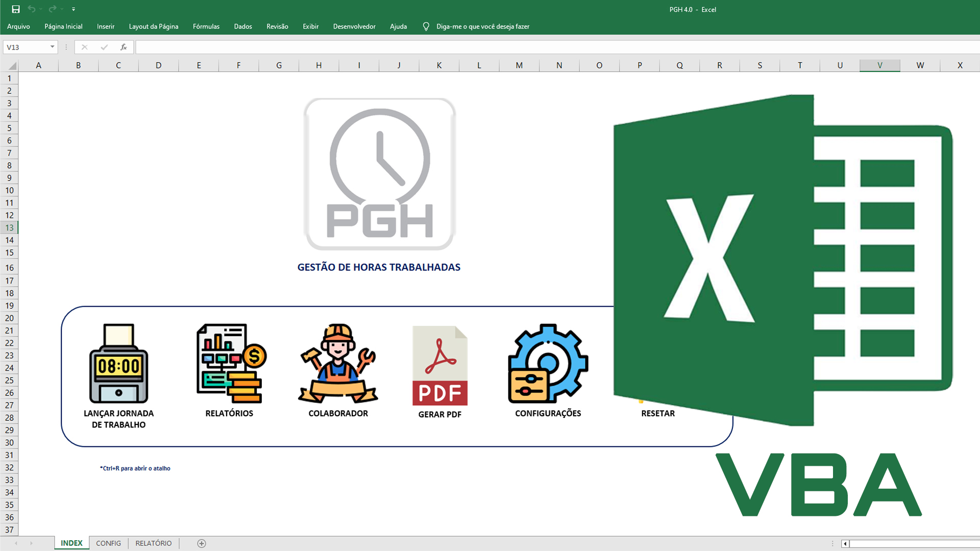Select the Layout da Página tab

tap(154, 27)
